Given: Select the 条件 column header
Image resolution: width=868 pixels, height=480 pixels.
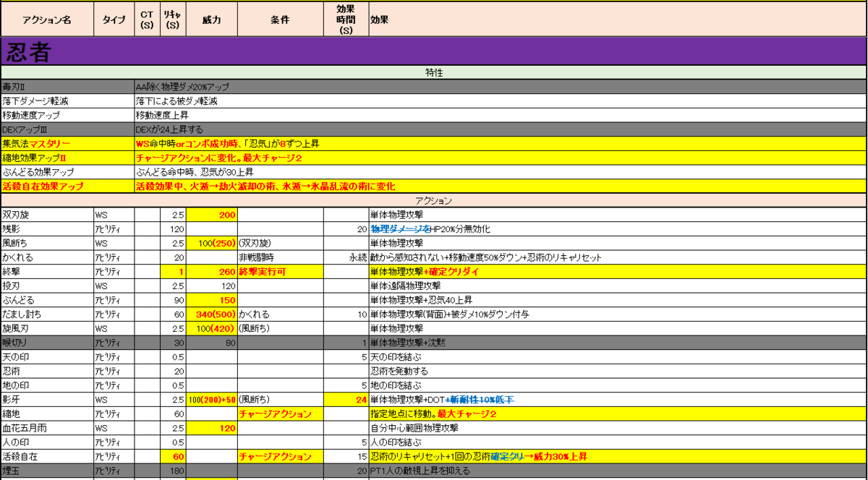Looking at the screenshot, I should click(x=280, y=20).
